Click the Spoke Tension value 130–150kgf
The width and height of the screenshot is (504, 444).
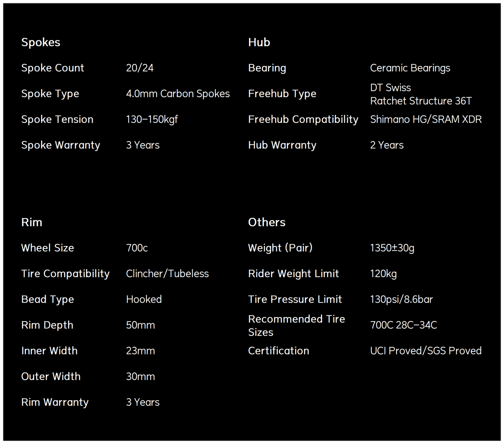tap(152, 119)
